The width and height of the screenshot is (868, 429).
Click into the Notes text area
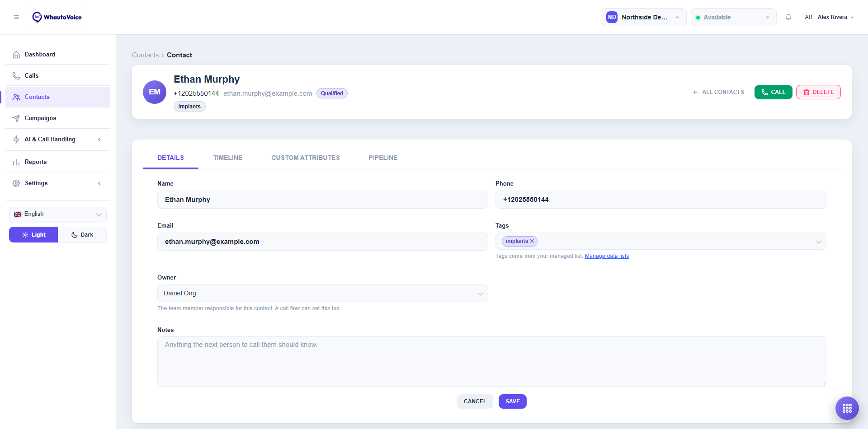[x=492, y=362]
